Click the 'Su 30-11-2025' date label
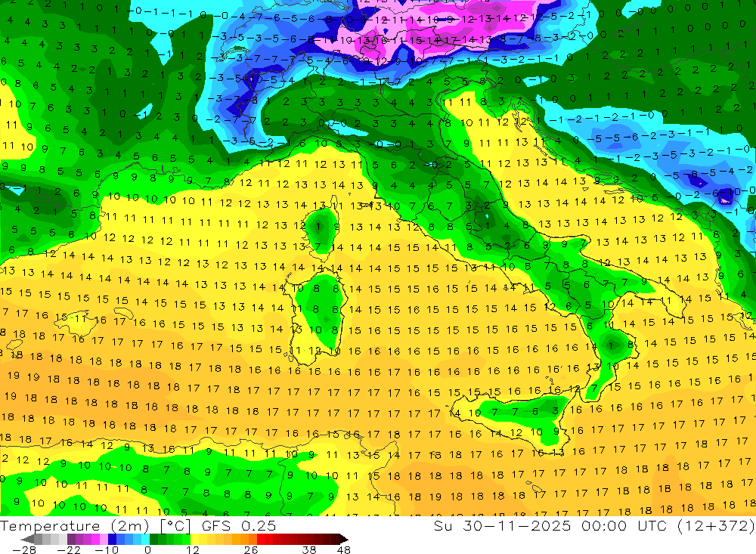756x554 pixels. (502, 525)
